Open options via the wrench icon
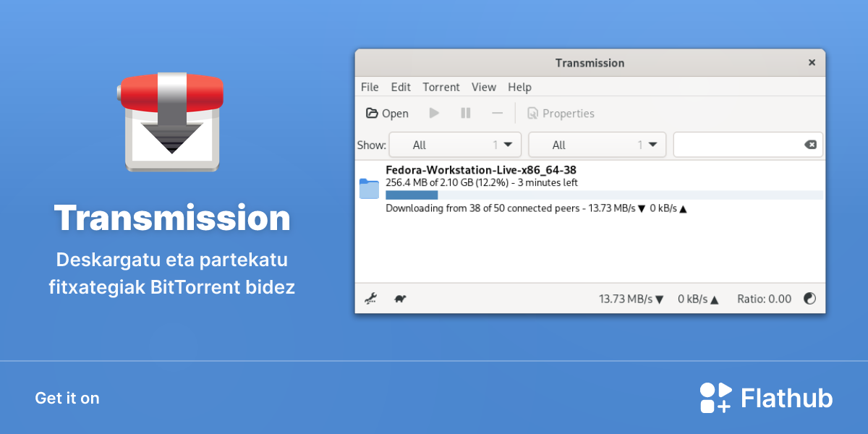This screenshot has width=868, height=434. [x=370, y=298]
